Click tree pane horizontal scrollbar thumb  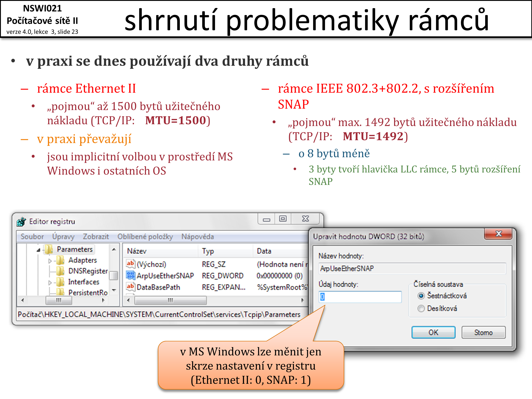59,300
